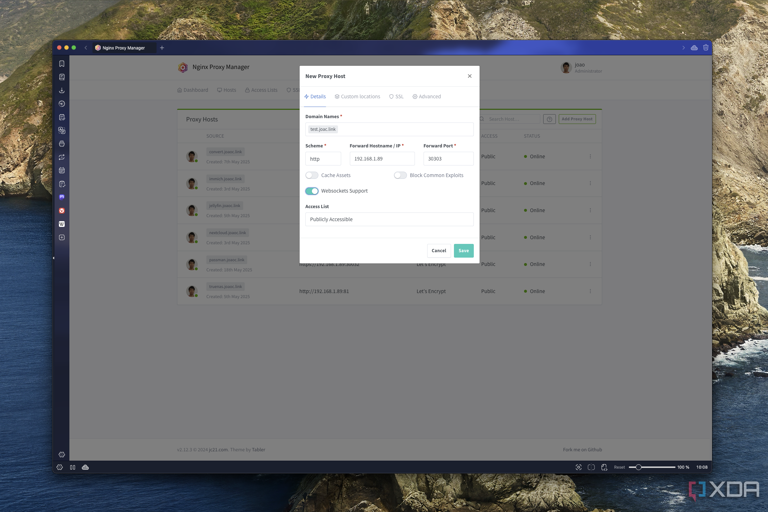Viewport: 768px width, 512px height.
Task: Click the Save button
Action: 464,251
